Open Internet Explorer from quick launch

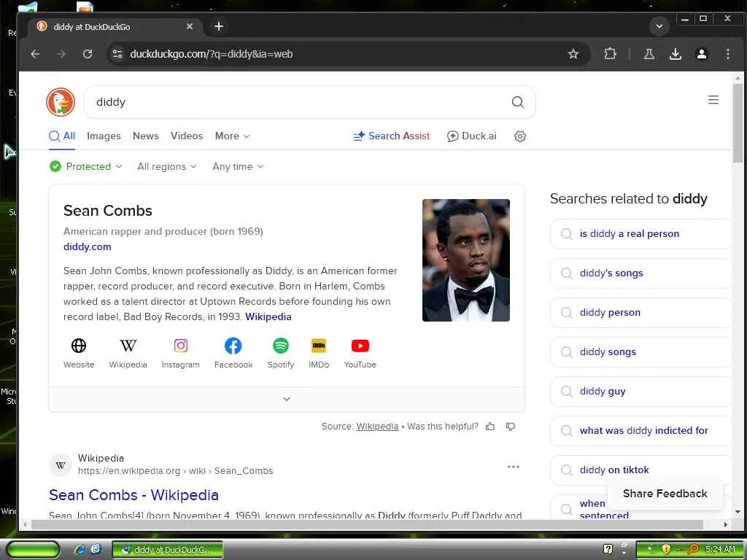(80, 549)
